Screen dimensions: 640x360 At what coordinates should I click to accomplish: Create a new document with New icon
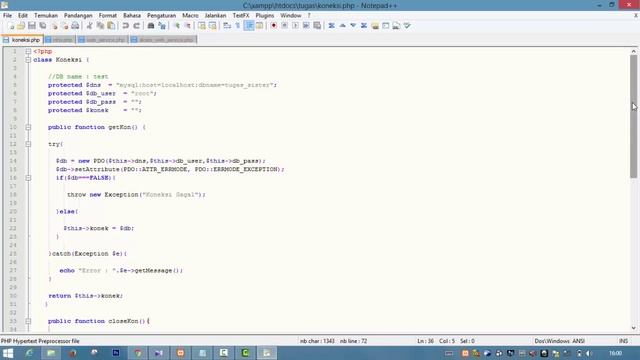coord(11,26)
